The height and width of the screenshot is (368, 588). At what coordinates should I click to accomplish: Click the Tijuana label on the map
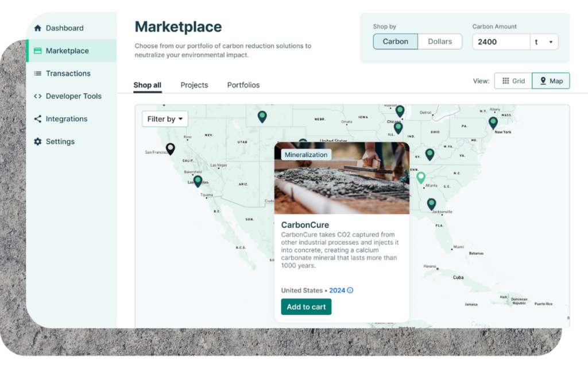206,195
